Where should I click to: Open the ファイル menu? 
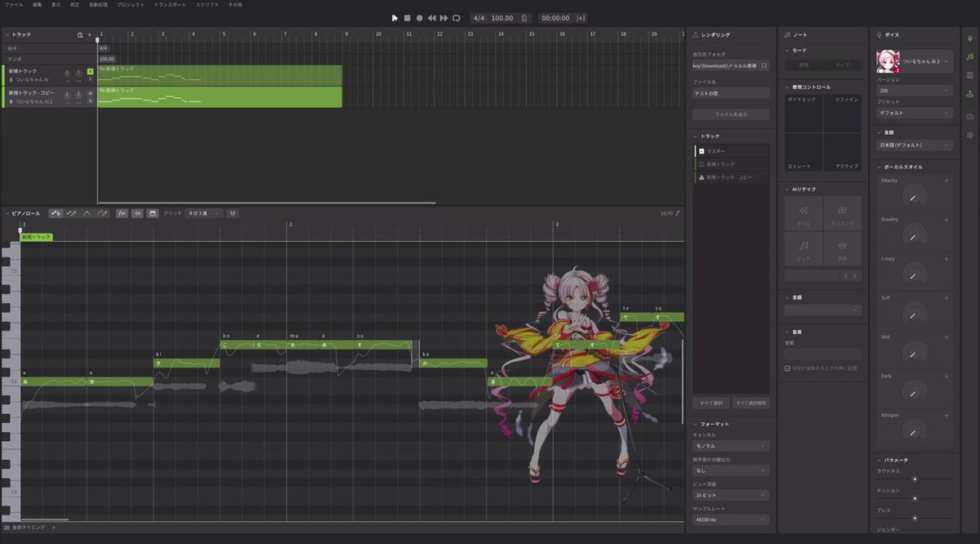[14, 4]
